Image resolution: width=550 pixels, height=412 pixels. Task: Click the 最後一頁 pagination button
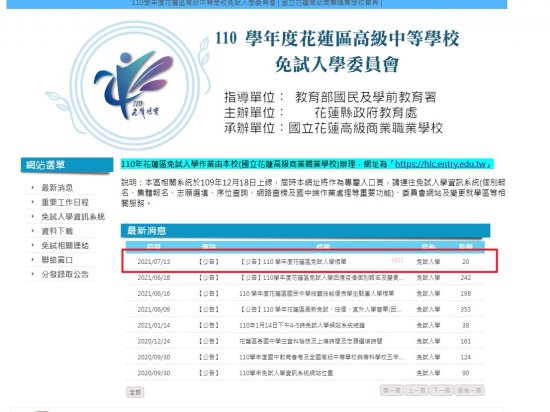pos(469,390)
